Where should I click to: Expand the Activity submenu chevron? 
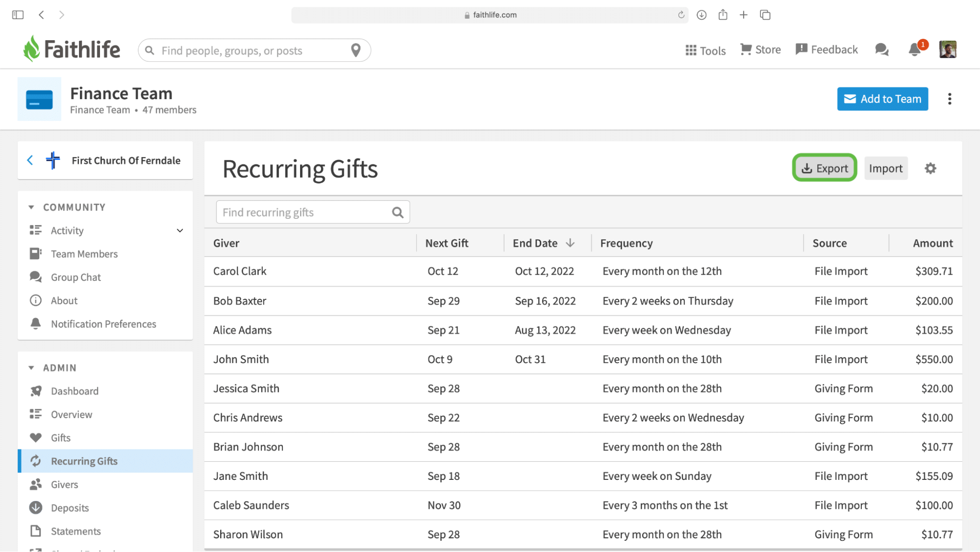(180, 231)
